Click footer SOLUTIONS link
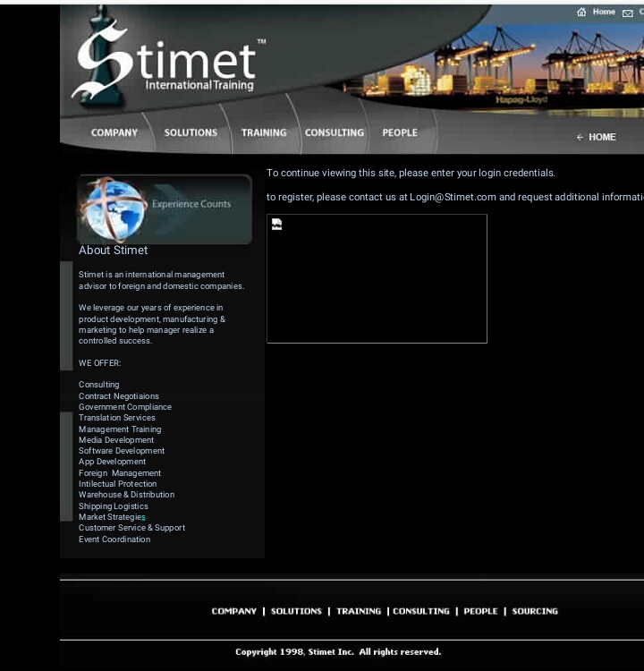Screen dimensions: 644x671 tap(296, 611)
